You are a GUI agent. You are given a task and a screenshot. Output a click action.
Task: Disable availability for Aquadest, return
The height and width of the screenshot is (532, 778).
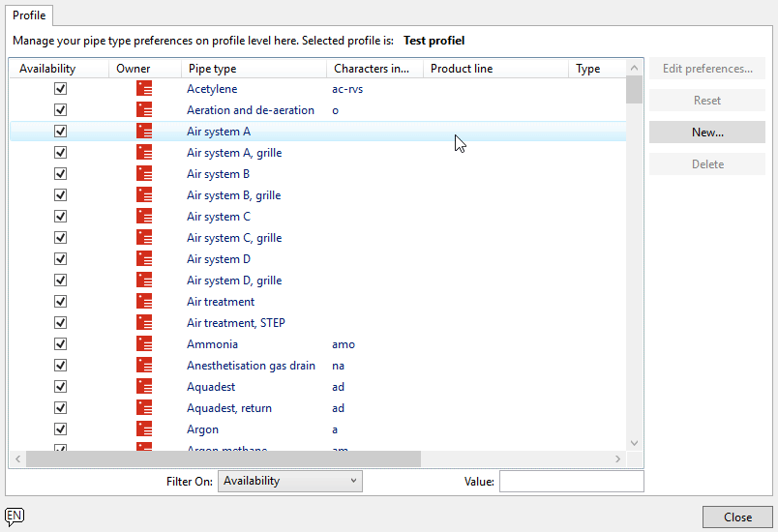pos(61,408)
